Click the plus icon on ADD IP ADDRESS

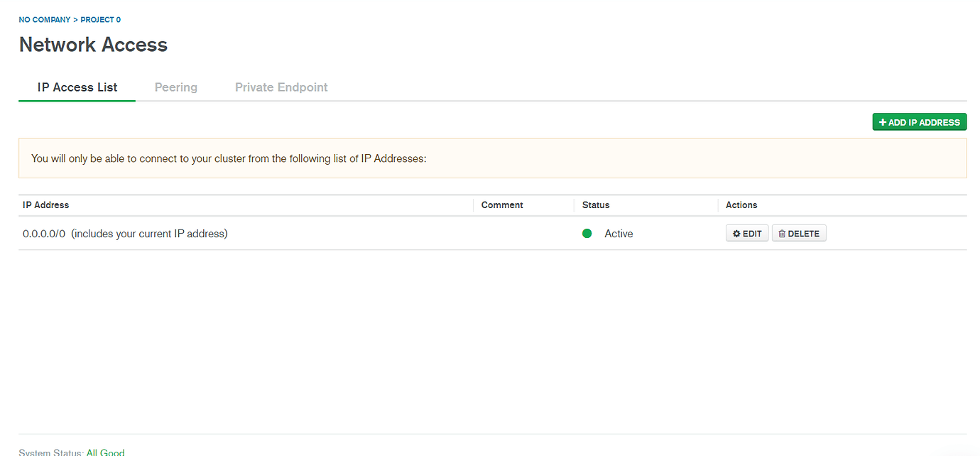(x=881, y=121)
